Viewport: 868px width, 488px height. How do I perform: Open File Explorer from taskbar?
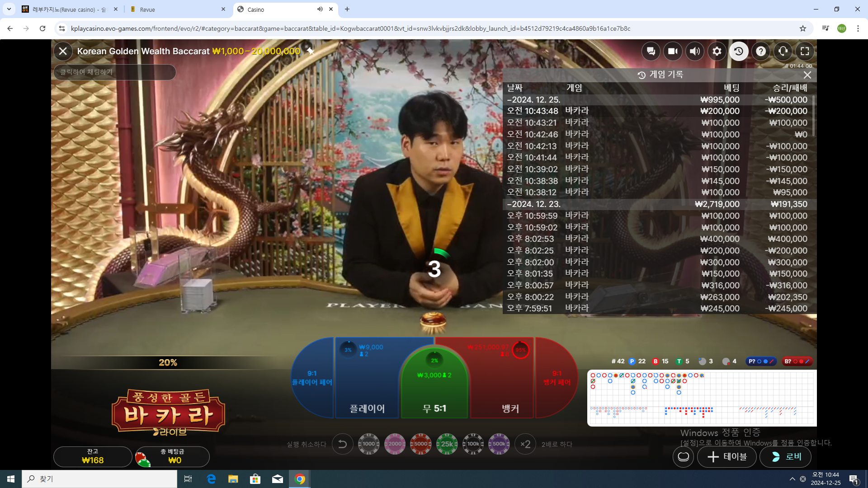pyautogui.click(x=233, y=479)
